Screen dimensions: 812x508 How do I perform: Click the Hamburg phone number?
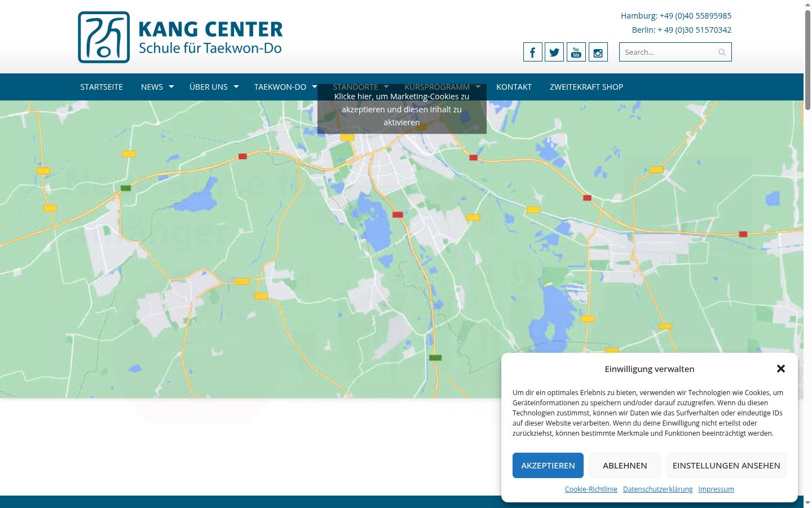click(696, 16)
